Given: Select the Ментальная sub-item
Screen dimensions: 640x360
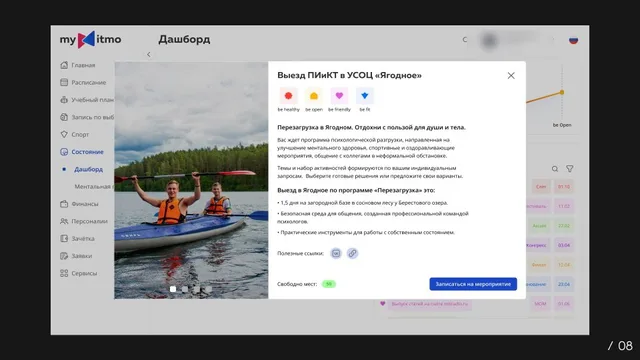Looking at the screenshot, I should [94, 187].
